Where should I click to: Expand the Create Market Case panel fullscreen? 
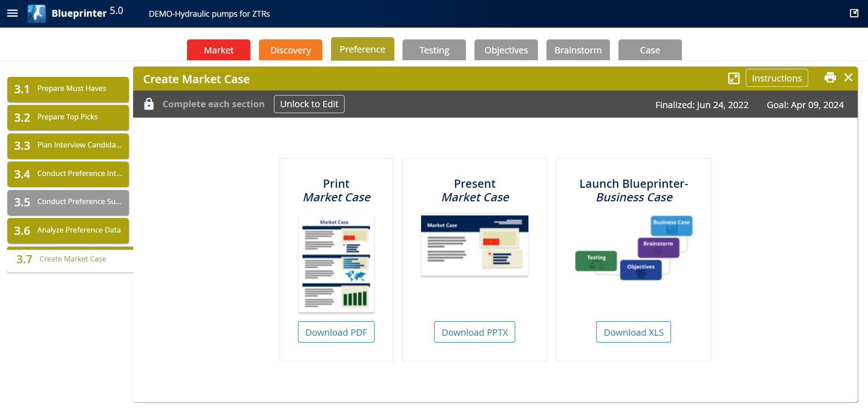click(734, 78)
